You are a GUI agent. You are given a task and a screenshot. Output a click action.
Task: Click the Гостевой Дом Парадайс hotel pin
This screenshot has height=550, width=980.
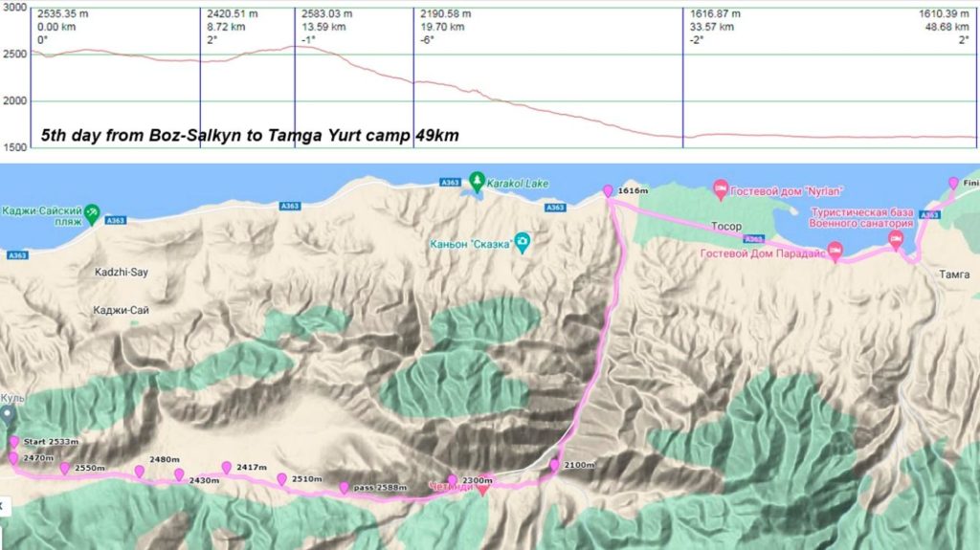835,252
